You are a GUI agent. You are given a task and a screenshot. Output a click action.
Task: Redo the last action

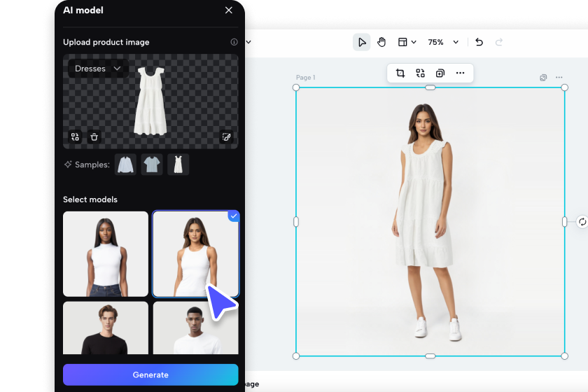click(x=498, y=42)
